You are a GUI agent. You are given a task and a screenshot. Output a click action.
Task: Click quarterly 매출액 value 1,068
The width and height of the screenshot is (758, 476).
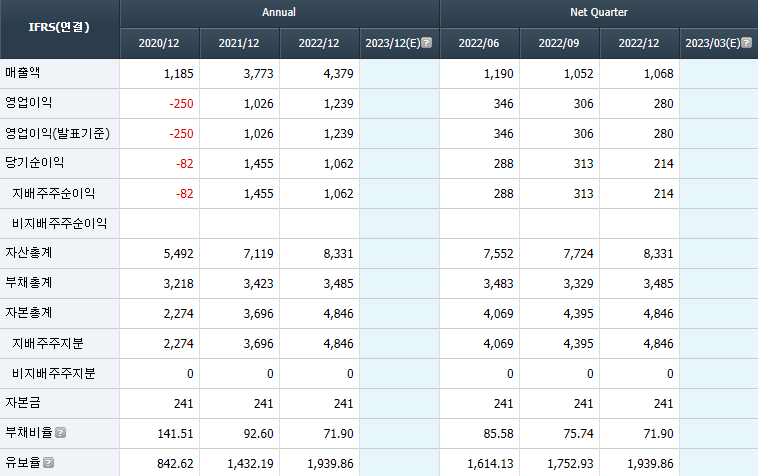tap(658, 73)
